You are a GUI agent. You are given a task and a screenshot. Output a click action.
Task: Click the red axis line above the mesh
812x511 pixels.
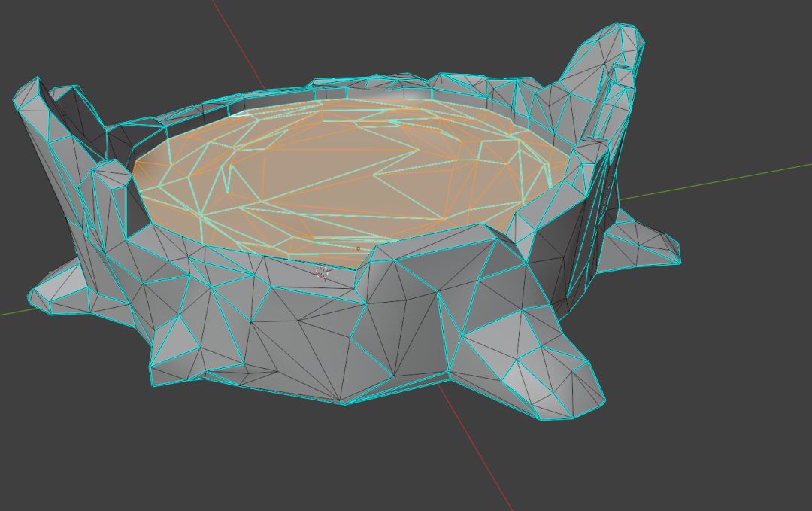click(x=237, y=44)
